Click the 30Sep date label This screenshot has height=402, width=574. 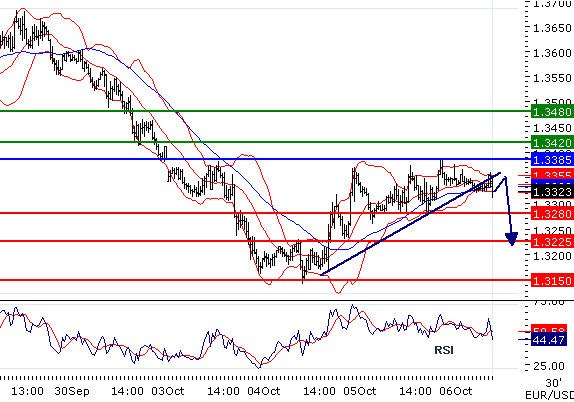[72, 391]
